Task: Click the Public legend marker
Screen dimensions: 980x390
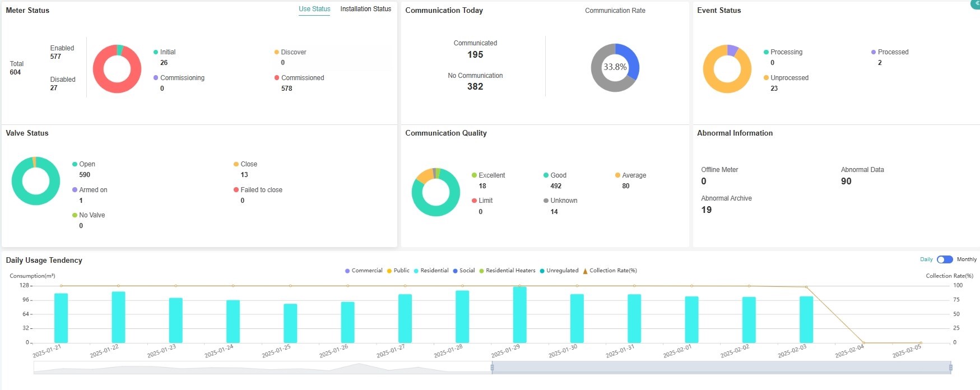Action: (x=389, y=271)
